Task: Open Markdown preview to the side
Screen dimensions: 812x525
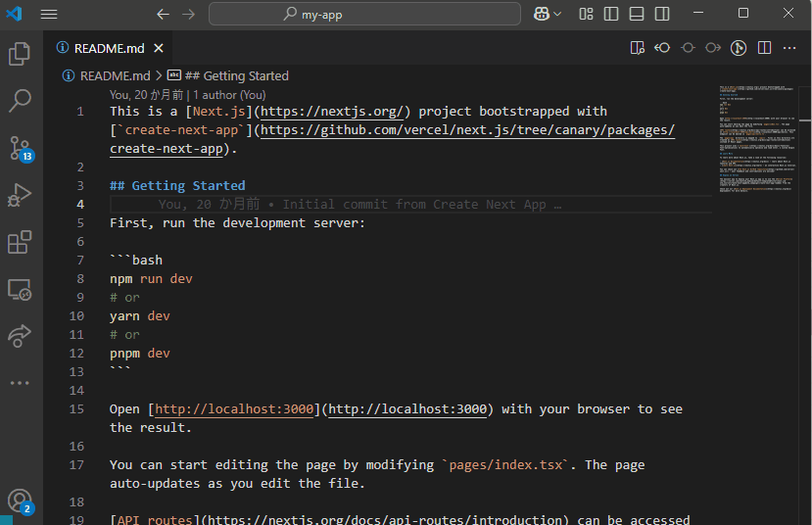Action: (638, 48)
